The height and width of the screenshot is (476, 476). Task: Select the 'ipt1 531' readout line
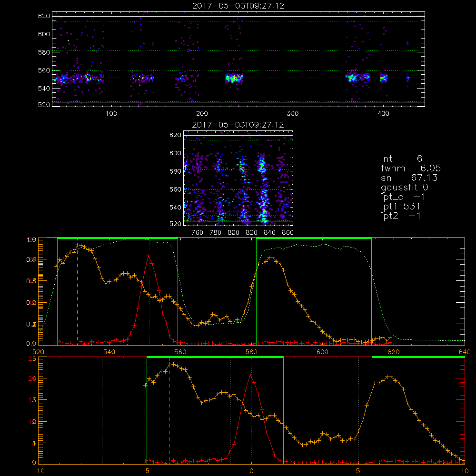tap(401, 207)
